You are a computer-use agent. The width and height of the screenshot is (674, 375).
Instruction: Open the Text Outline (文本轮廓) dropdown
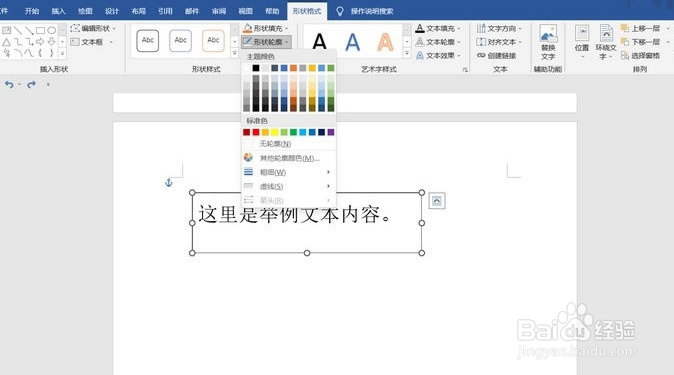click(x=438, y=42)
